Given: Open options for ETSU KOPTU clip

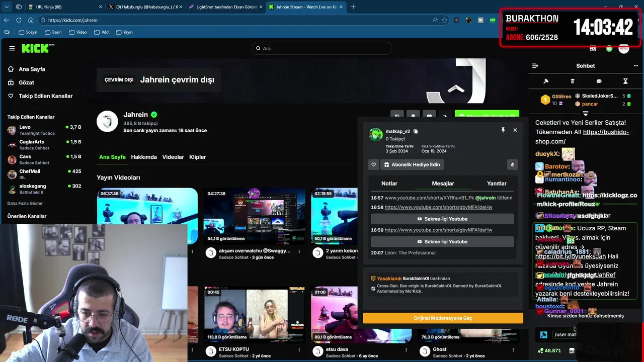Looking at the screenshot, I should [299, 349].
